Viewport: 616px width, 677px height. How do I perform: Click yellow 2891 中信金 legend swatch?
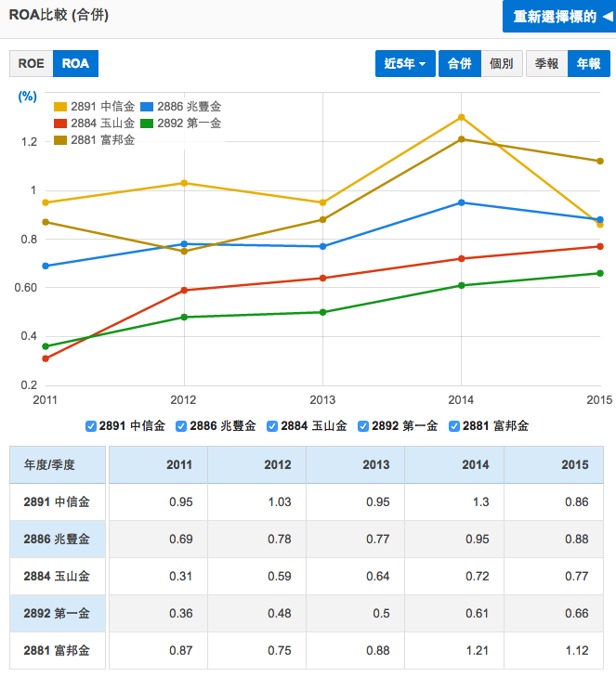[x=60, y=107]
